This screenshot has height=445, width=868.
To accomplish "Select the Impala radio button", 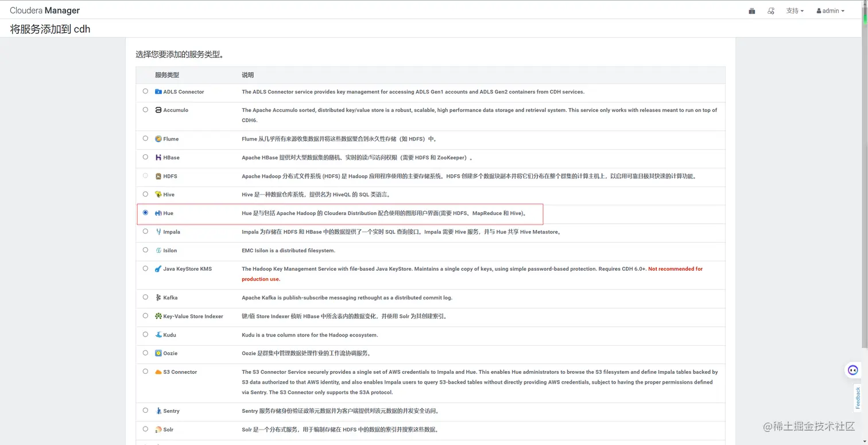I will tap(145, 231).
